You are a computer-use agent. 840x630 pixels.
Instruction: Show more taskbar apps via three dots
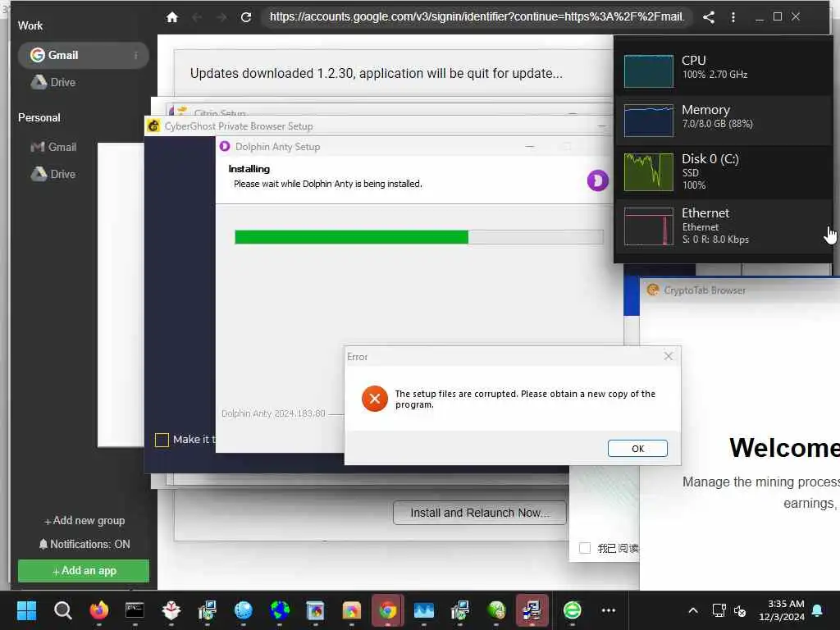pos(609,610)
